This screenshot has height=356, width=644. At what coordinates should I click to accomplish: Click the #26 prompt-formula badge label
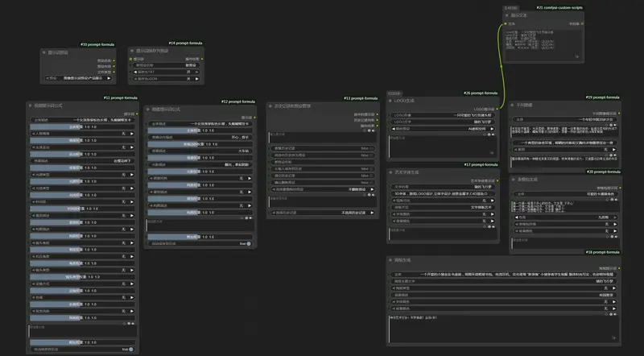[x=481, y=93]
